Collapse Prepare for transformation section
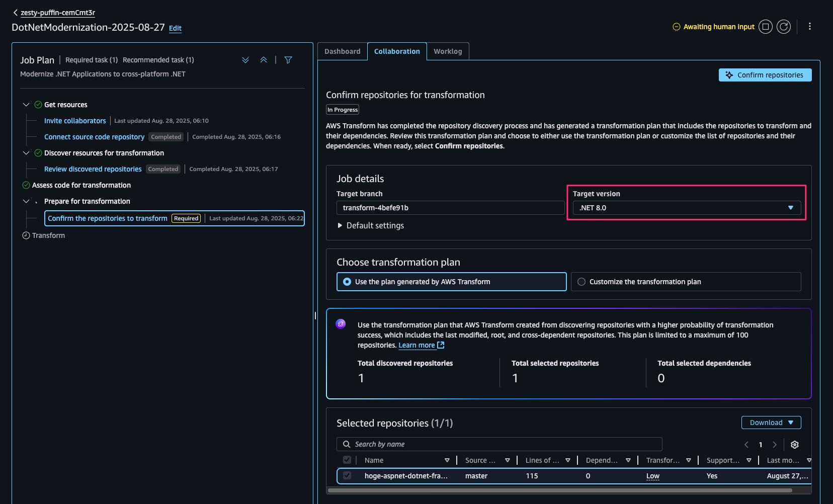Viewport: 833px width, 504px height. point(26,201)
